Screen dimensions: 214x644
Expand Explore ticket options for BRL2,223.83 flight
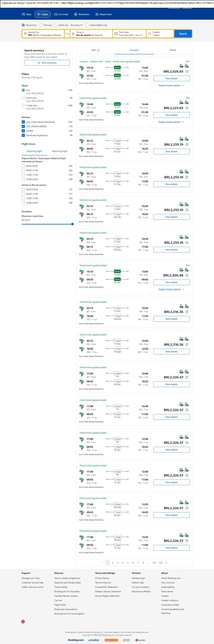[x=171, y=122]
